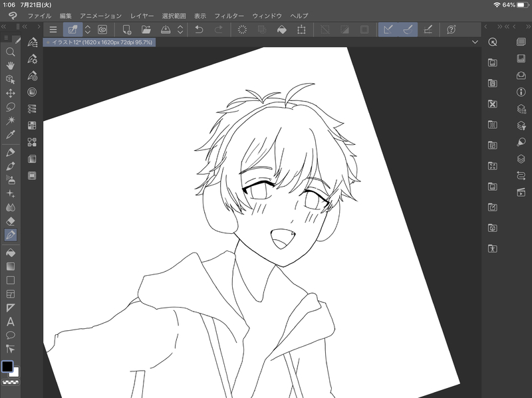Image resolution: width=532 pixels, height=398 pixels.
Task: Open the アニメーション menu
Action: pos(101,16)
